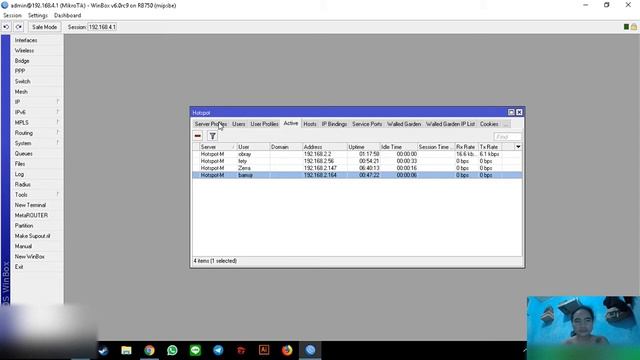Click the green traffic indicator at top right

click(x=626, y=27)
